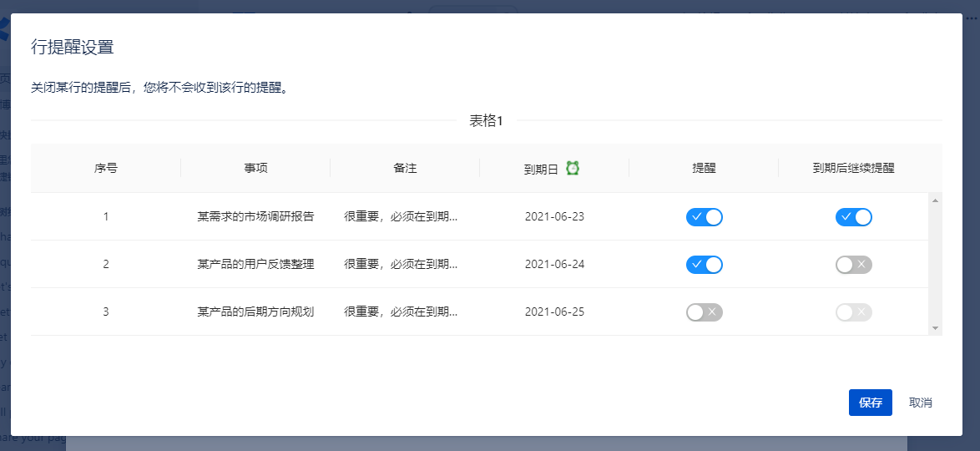The width and height of the screenshot is (980, 451).
Task: Click the truncated 备注 text in row 2
Action: coord(402,265)
